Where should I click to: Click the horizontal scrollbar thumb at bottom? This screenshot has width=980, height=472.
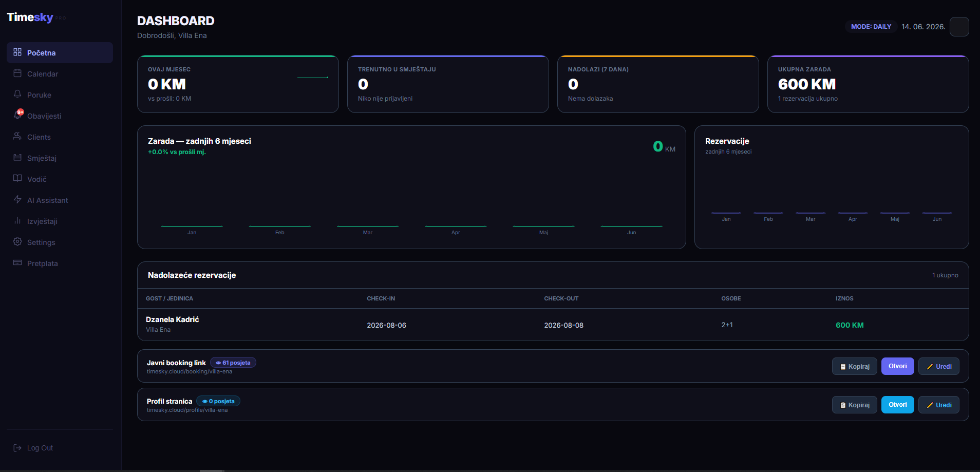(x=212, y=470)
